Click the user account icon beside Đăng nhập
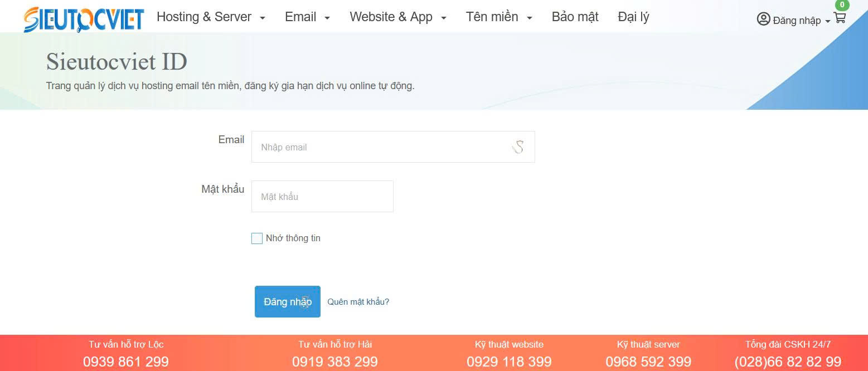The height and width of the screenshot is (371, 868). point(763,19)
